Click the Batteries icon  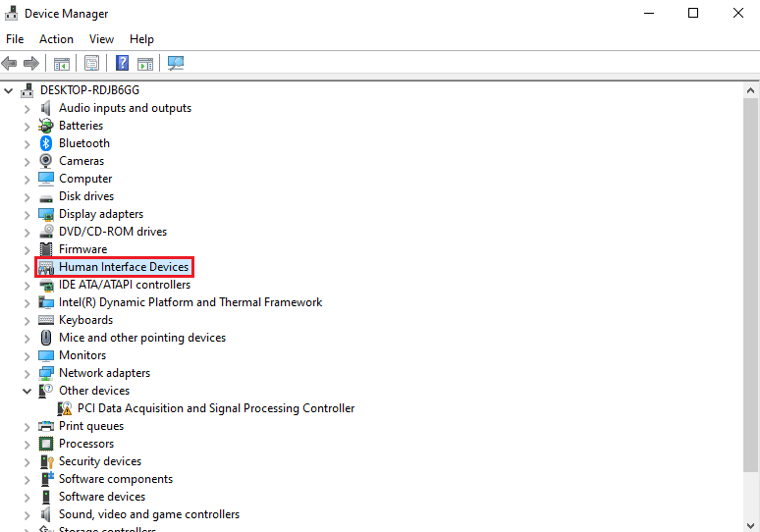point(45,126)
